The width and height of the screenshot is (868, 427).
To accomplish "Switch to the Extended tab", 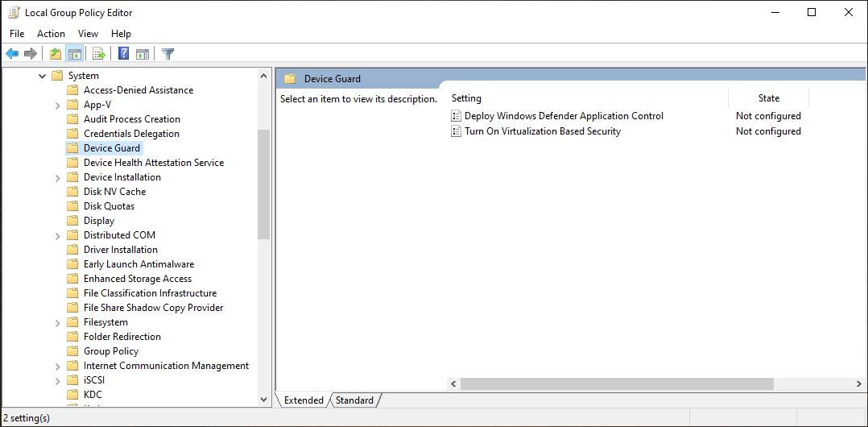I will pos(304,400).
